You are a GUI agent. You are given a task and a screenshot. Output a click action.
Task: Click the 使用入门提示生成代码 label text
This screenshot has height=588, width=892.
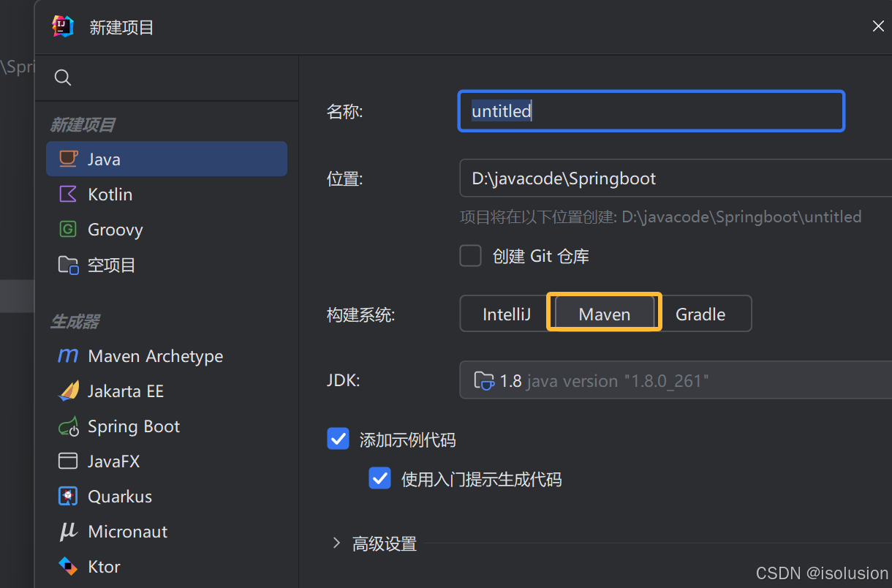point(481,479)
